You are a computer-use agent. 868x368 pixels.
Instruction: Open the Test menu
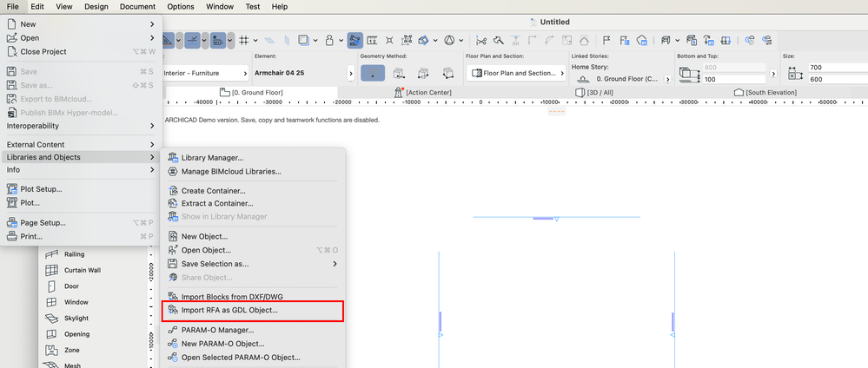point(253,7)
